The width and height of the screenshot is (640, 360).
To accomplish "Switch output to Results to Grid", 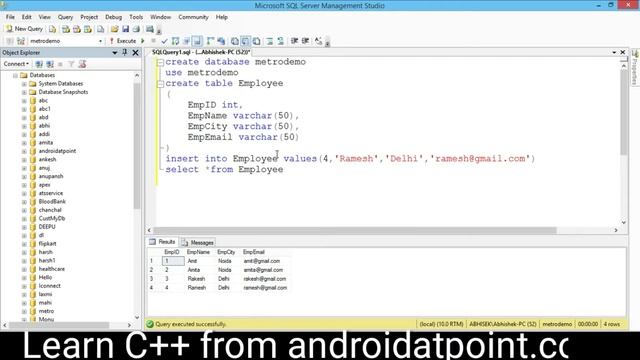I will coord(245,41).
